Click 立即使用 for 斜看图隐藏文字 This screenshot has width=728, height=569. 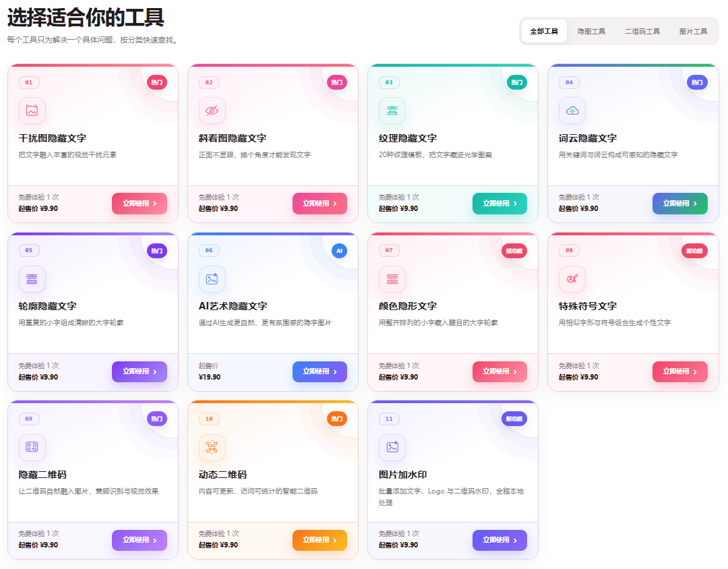[x=320, y=204]
